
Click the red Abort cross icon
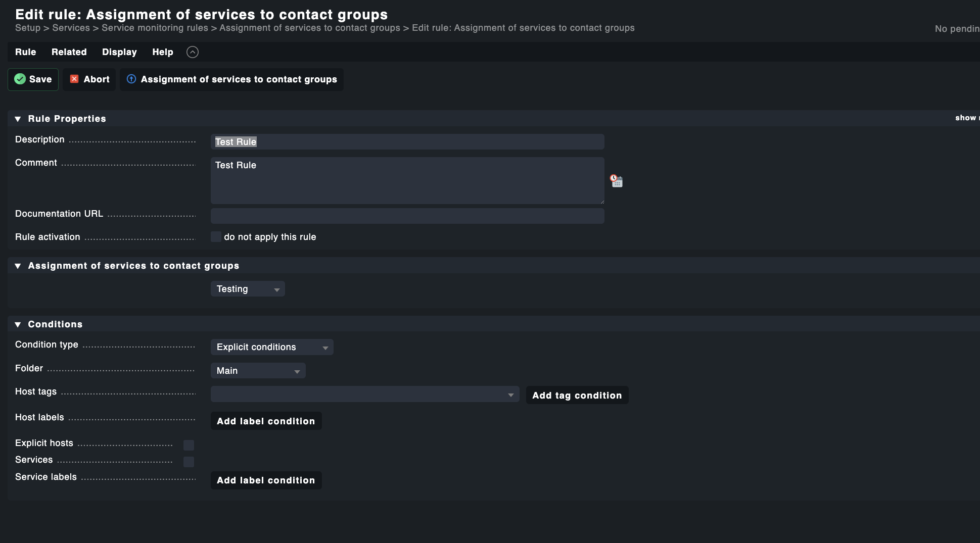[74, 79]
